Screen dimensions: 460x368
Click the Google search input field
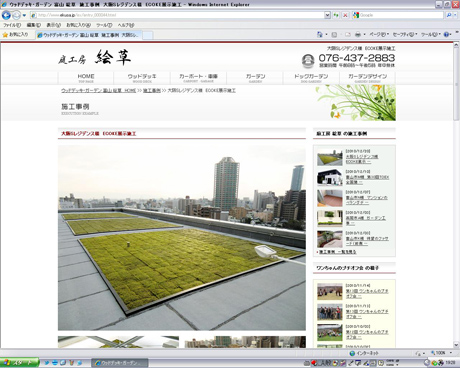401,15
